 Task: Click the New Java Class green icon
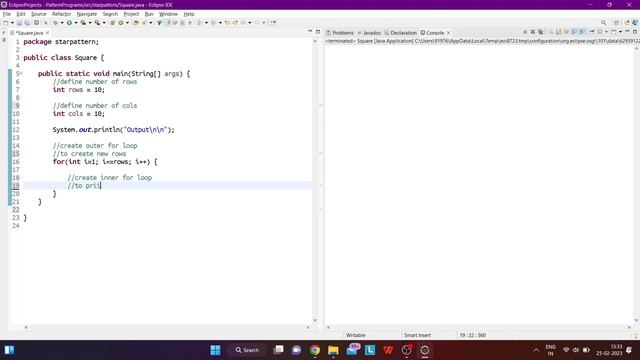[121, 23]
